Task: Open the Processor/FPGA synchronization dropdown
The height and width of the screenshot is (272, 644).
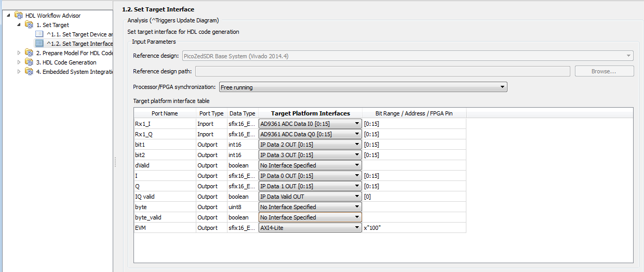Action: point(363,87)
